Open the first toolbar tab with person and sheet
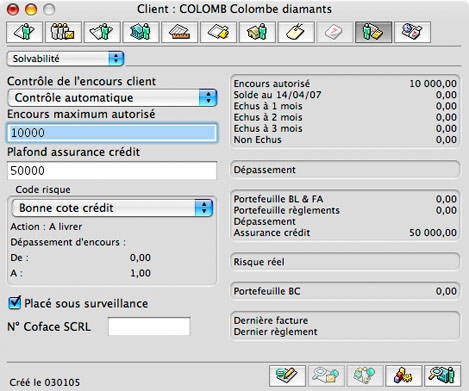469x391 pixels. pyautogui.click(x=25, y=32)
